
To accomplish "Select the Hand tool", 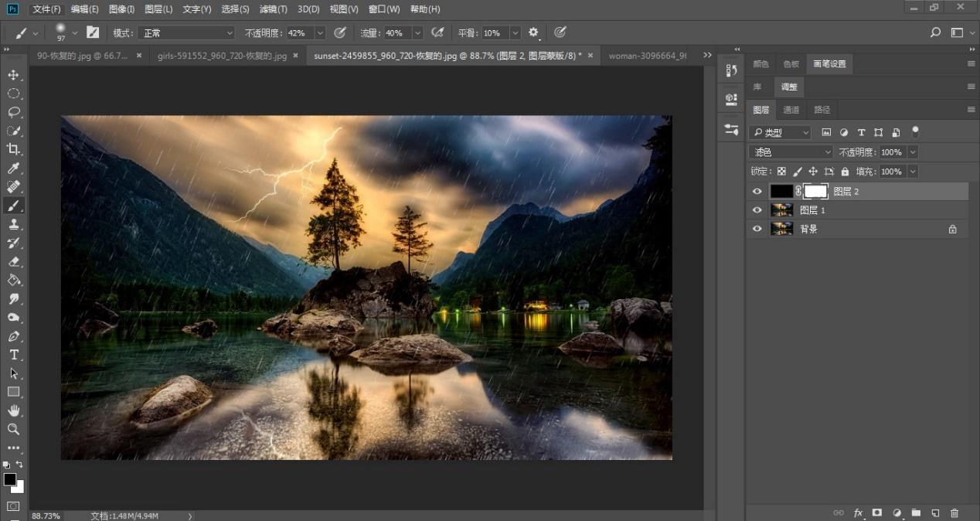I will [13, 410].
